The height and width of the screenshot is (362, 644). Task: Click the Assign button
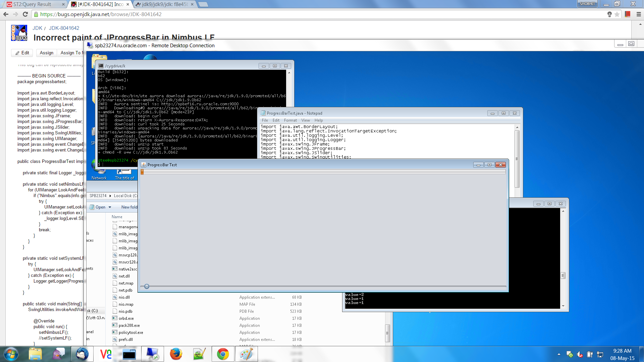[46, 53]
